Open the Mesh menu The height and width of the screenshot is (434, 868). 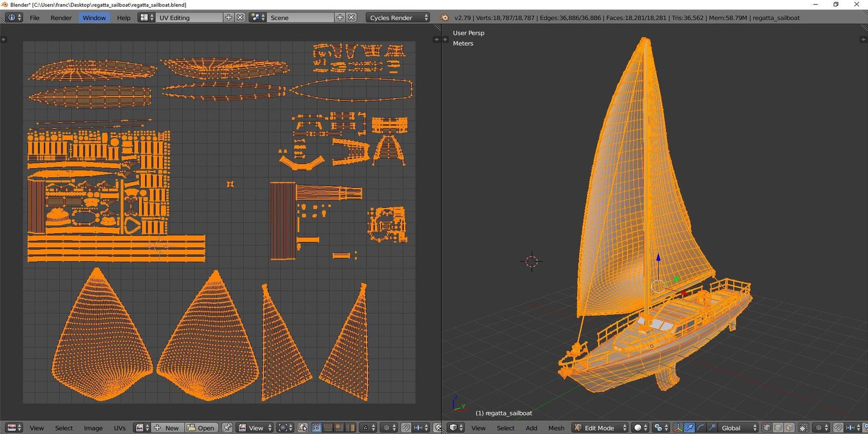tap(556, 428)
